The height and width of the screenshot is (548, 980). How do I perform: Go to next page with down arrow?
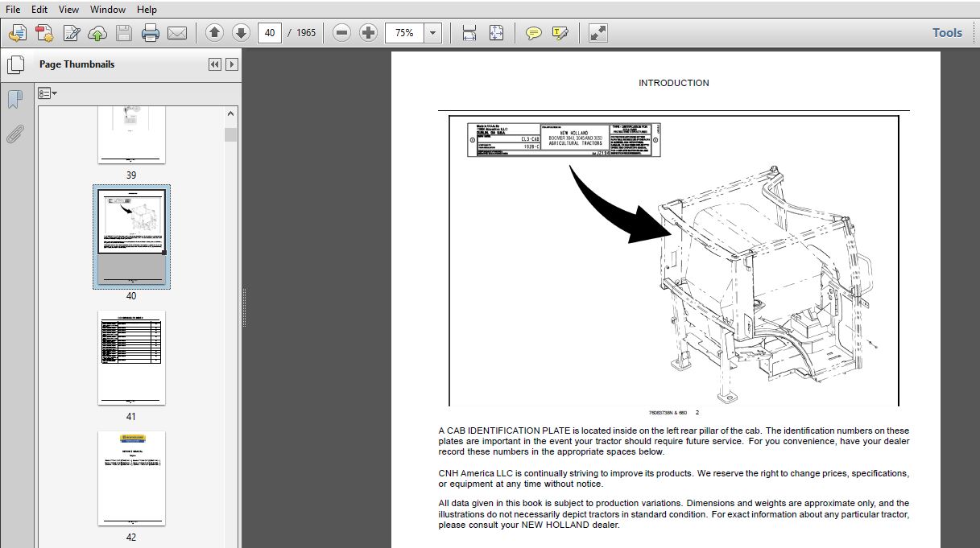pyautogui.click(x=241, y=33)
